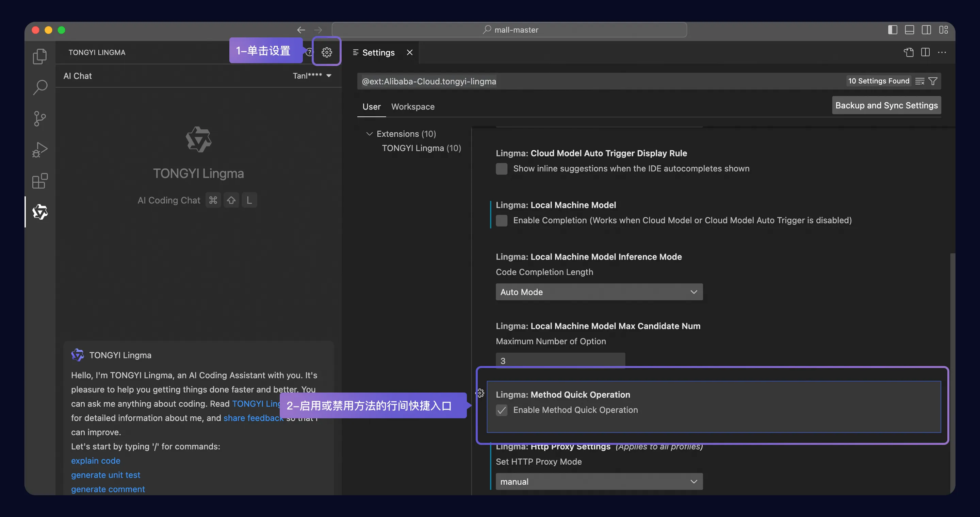The height and width of the screenshot is (517, 980).
Task: Select the User settings tab
Action: tap(371, 106)
